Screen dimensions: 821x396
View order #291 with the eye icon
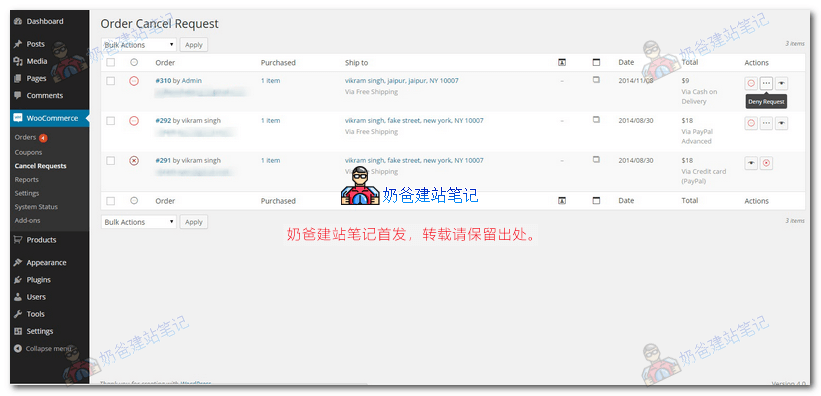pyautogui.click(x=751, y=163)
